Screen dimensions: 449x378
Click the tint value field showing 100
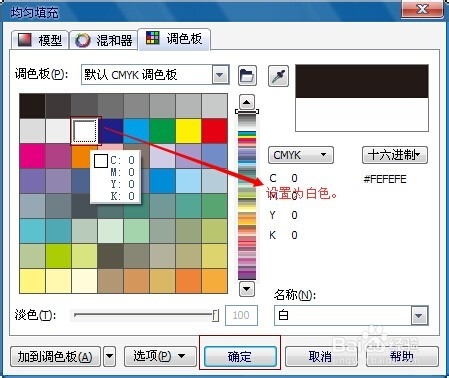pyautogui.click(x=241, y=315)
